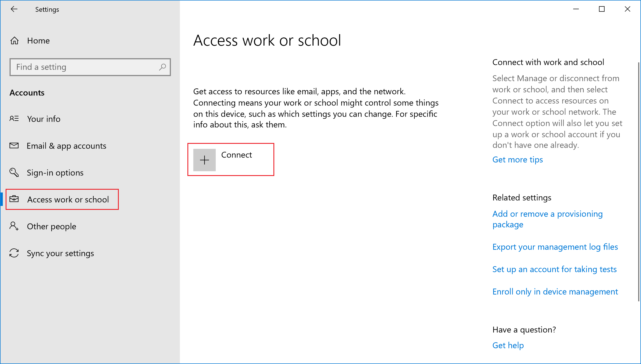641x364 pixels.
Task: Select Export your management log files
Action: [x=556, y=246]
